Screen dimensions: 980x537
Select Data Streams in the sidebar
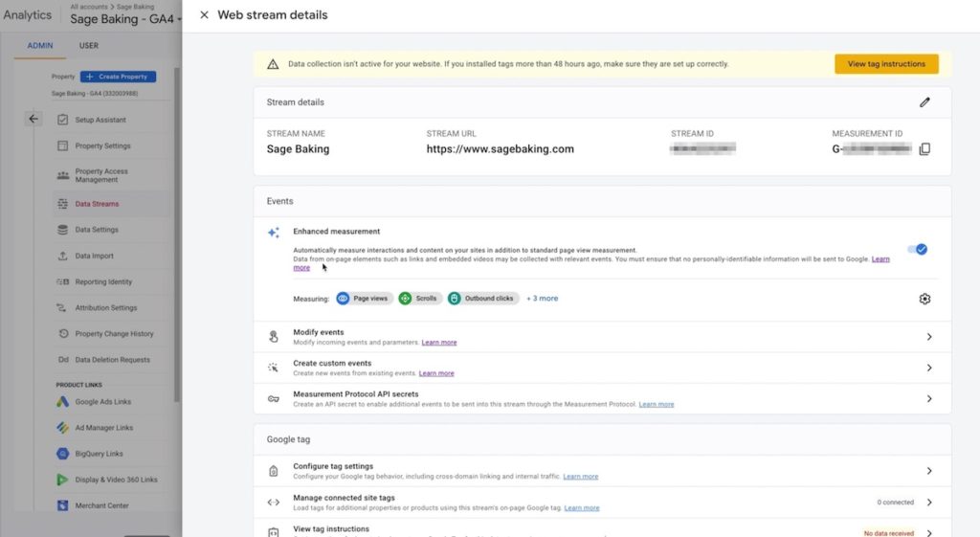click(x=97, y=204)
